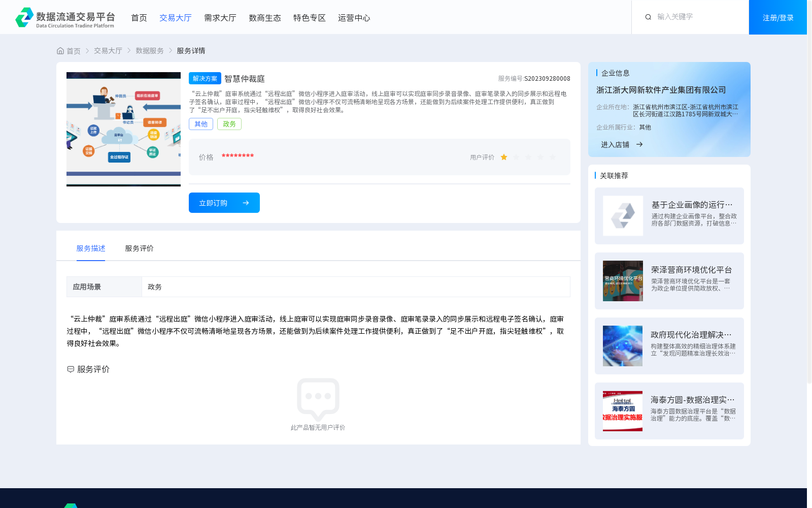This screenshot has width=812, height=508.
Task: Click the 注册/登录 button
Action: (778, 17)
